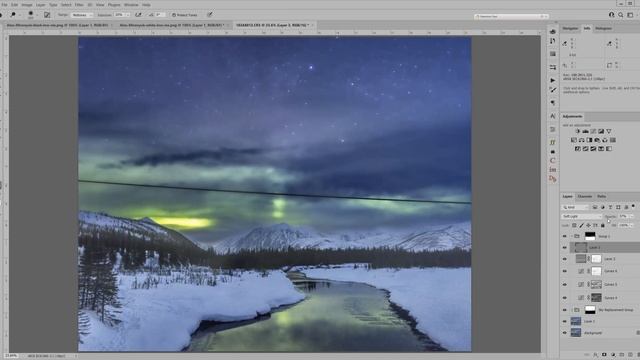The image size is (640, 360).
Task: Collapse the Group 1 folder
Action: tap(571, 236)
